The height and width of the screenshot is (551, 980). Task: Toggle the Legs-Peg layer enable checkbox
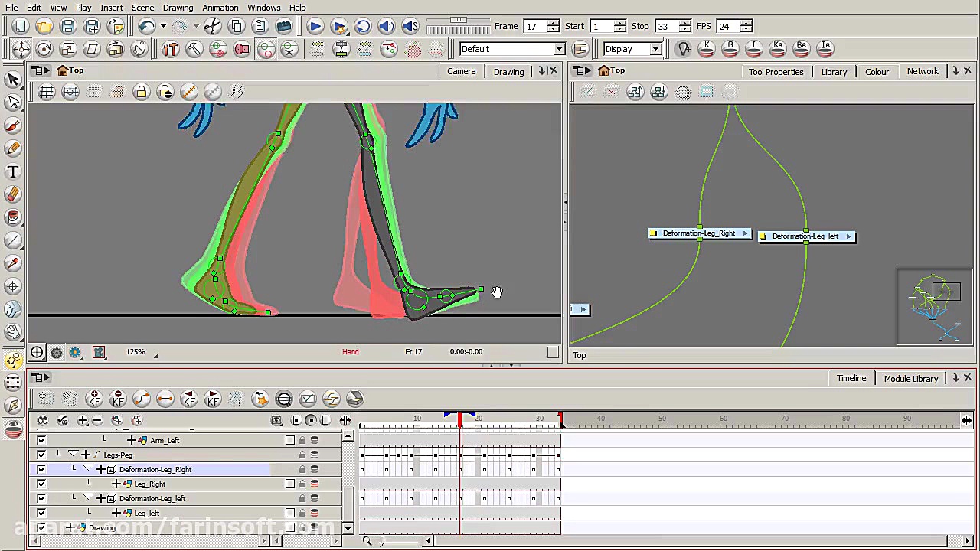[41, 455]
